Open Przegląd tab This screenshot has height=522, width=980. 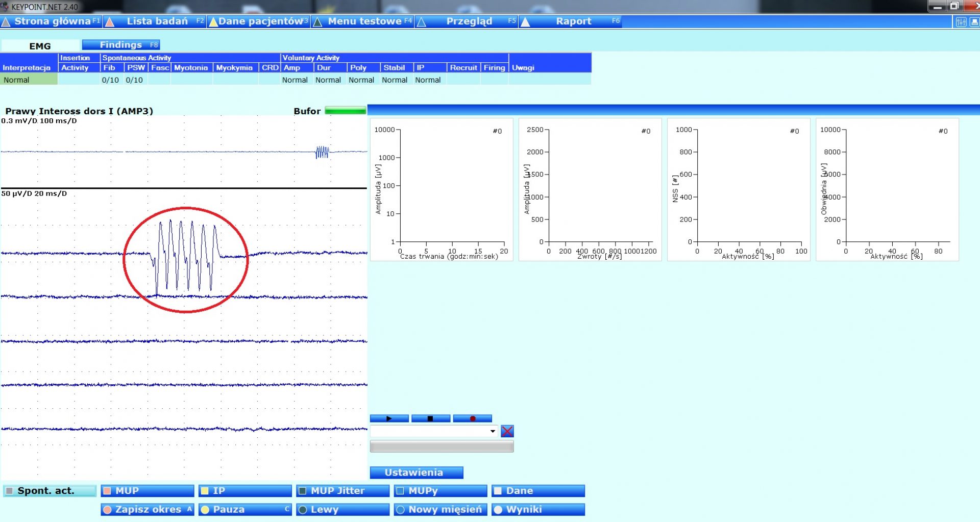click(466, 21)
